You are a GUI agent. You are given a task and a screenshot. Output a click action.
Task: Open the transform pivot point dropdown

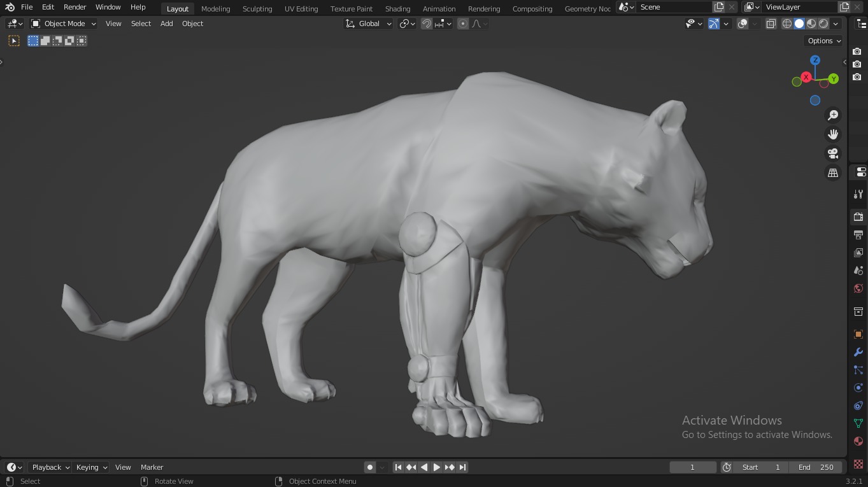tap(408, 24)
